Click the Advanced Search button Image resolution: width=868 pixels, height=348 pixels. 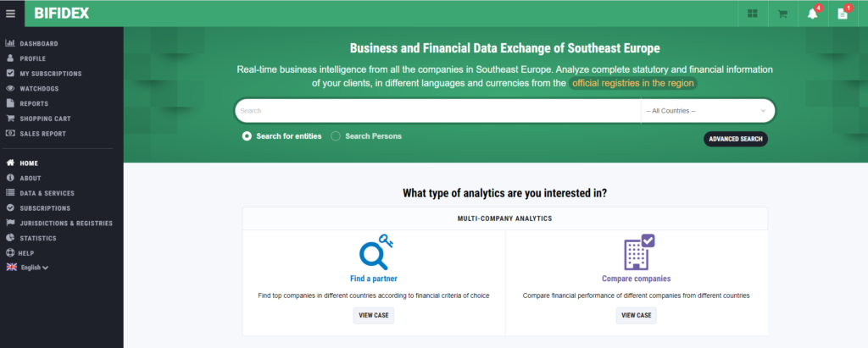point(736,139)
